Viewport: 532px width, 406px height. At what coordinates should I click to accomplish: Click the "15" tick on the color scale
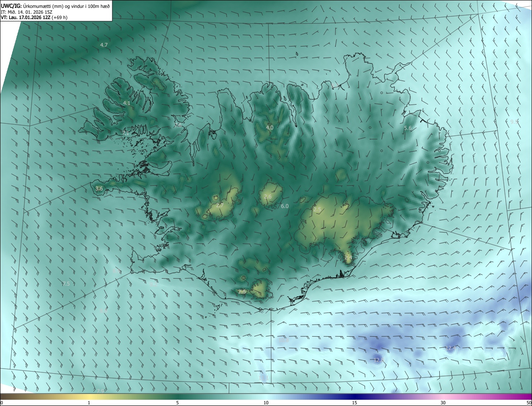point(355,403)
